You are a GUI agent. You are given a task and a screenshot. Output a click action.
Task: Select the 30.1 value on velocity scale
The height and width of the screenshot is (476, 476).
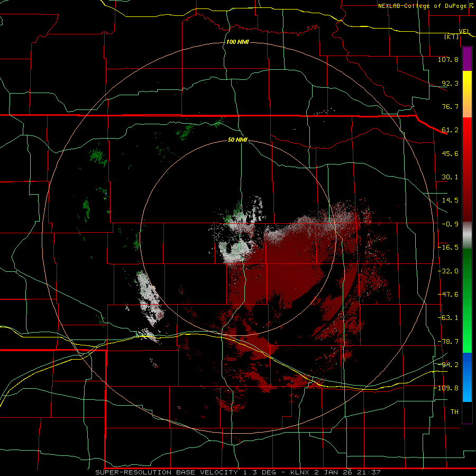click(x=450, y=177)
